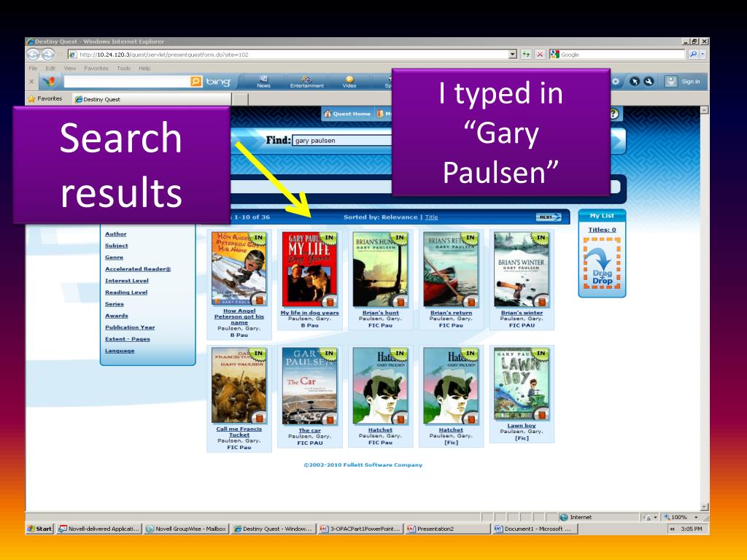Click the blank new tab button
Viewport: 747px width, 560px height.
point(240,99)
